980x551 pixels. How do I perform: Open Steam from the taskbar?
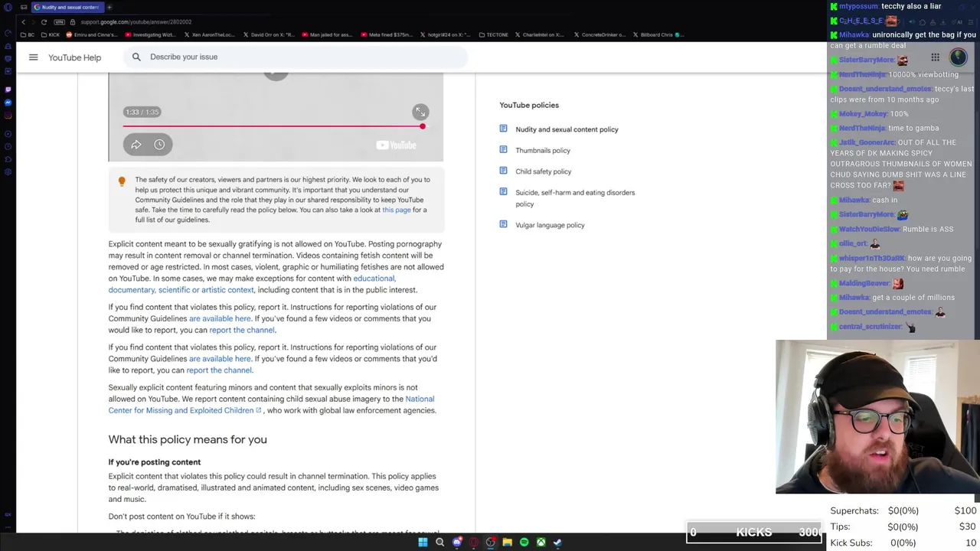click(557, 543)
